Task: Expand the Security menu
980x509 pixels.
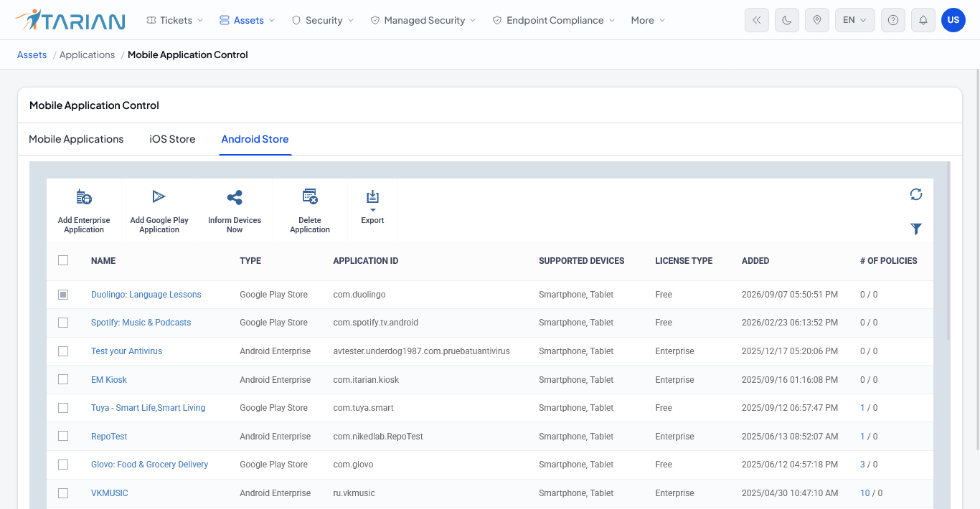Action: click(323, 20)
